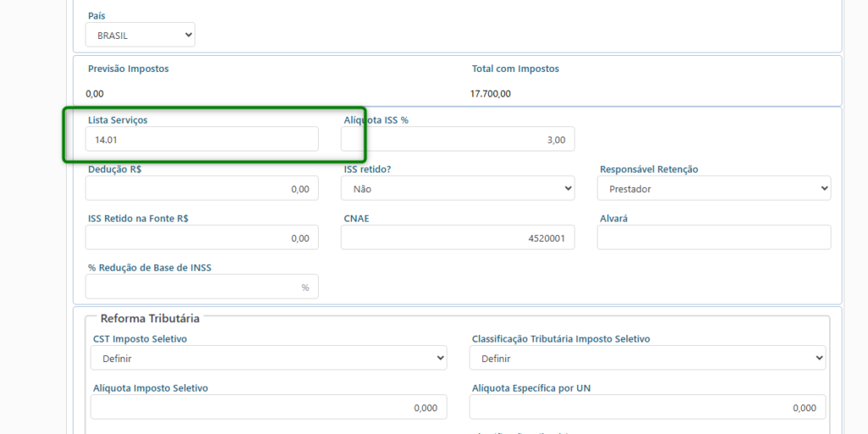The height and width of the screenshot is (434, 868).
Task: Focus the Alíquota Específica por UN input
Action: pos(648,407)
